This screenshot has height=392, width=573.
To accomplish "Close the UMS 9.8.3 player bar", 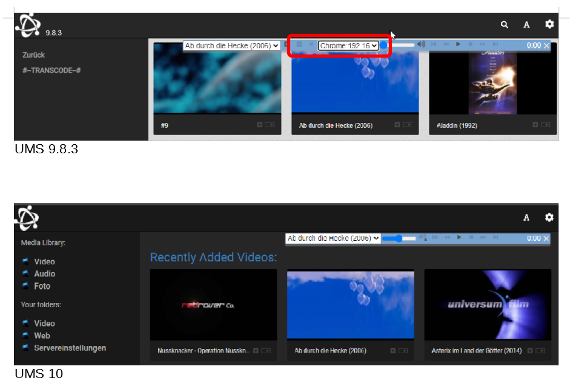I will point(546,45).
